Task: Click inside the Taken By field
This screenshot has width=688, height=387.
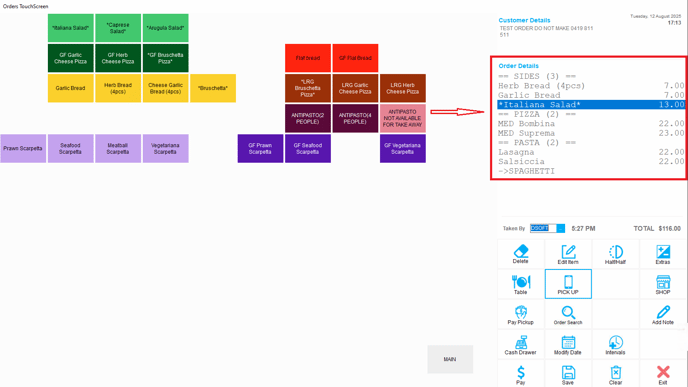Action: pyautogui.click(x=543, y=228)
